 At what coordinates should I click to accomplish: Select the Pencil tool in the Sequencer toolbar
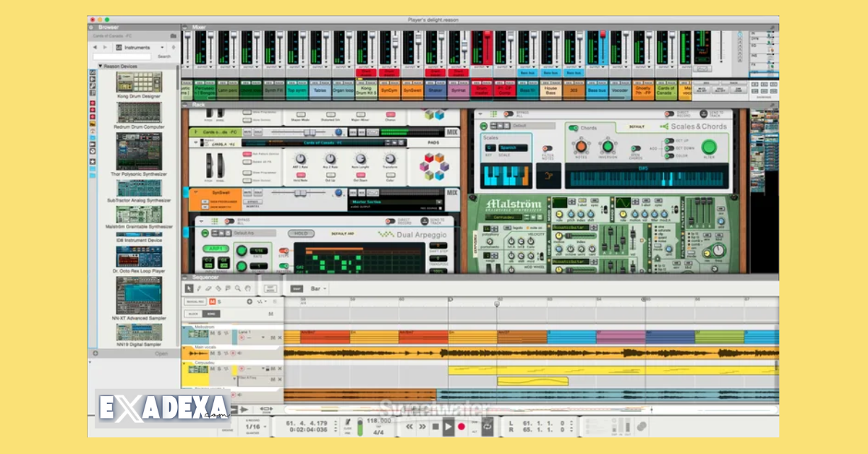coord(199,288)
